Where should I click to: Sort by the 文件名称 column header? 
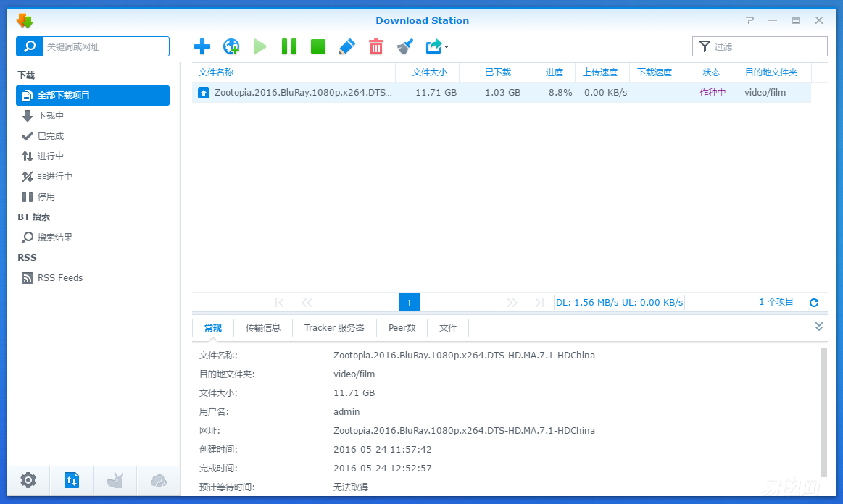[x=294, y=72]
